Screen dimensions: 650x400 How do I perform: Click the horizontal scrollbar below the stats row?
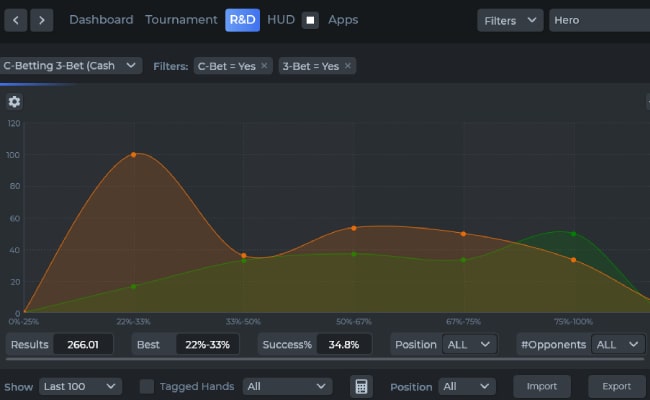(325, 359)
